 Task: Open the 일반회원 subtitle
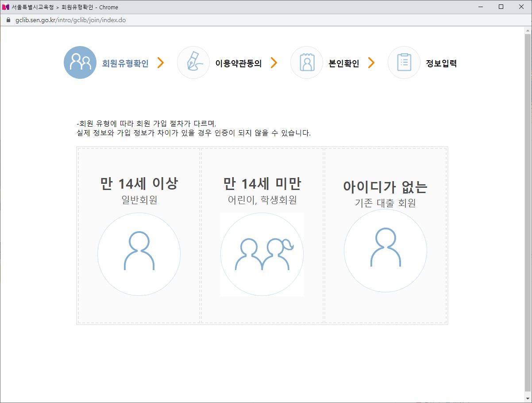coord(139,200)
